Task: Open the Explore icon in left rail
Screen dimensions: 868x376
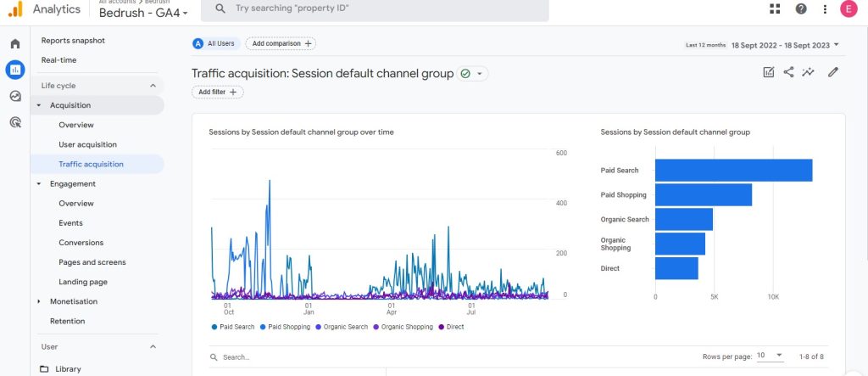Action: pos(15,96)
